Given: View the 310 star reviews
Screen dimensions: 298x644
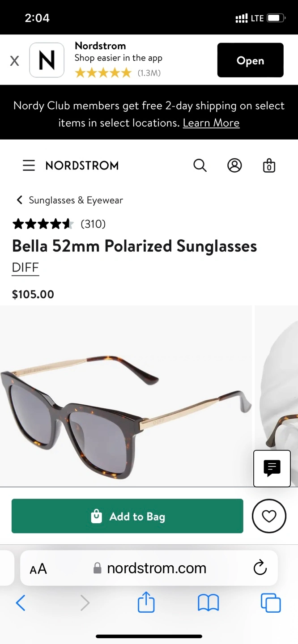Looking at the screenshot, I should 59,224.
